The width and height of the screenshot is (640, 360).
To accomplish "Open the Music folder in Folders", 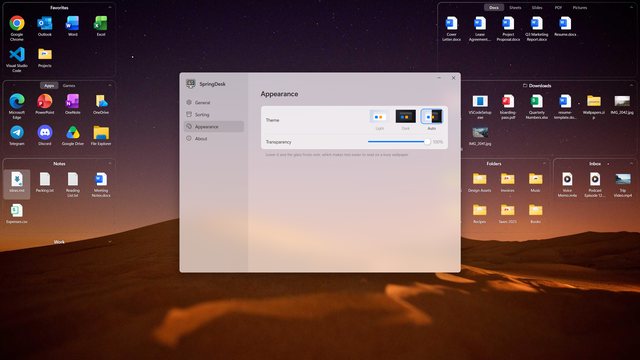I will point(536,182).
